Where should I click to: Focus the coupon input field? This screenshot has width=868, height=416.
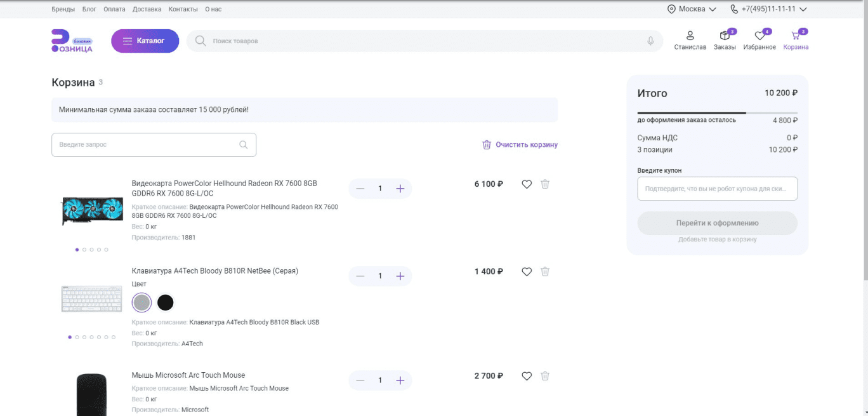[717, 189]
